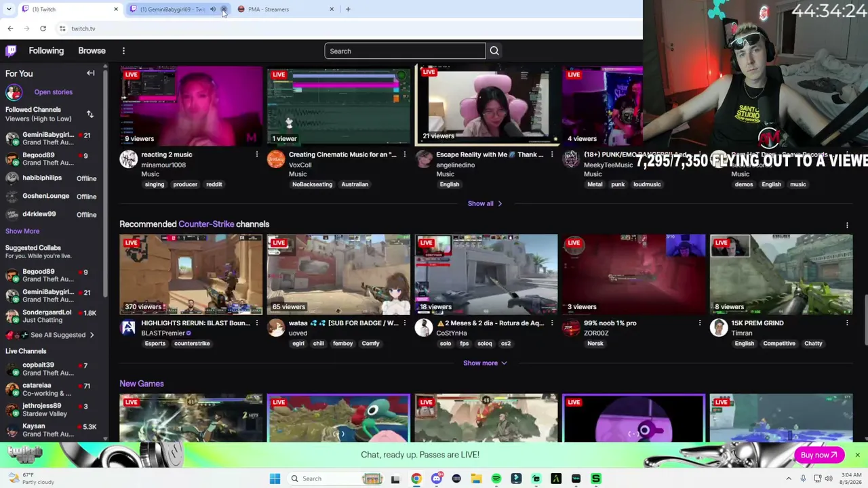Open options for 99% noob 1% pro stream
Screen dimensions: 868x488
click(x=700, y=323)
